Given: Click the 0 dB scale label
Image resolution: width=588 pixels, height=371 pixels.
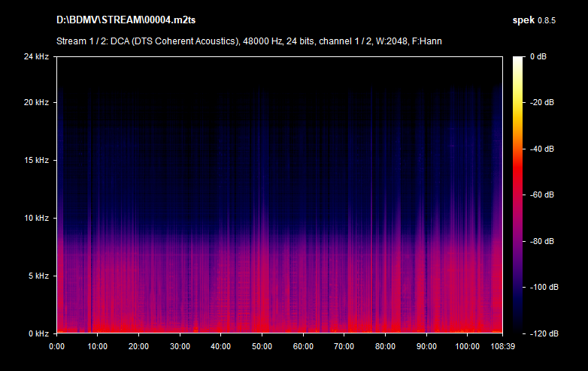Looking at the screenshot, I should [540, 57].
